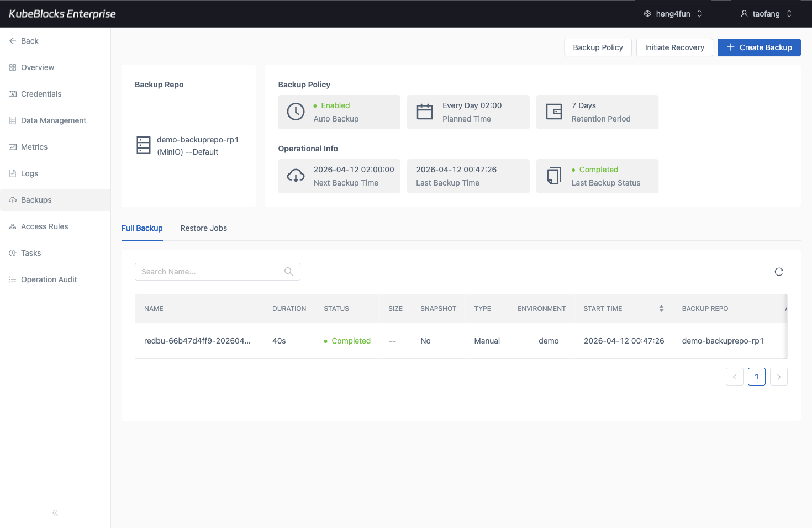Screen dimensions: 812x528
Task: Click the Operation Audit list icon
Action: point(13,279)
